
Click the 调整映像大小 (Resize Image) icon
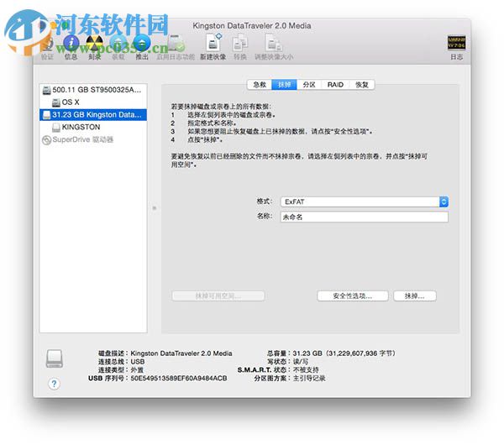click(x=274, y=43)
